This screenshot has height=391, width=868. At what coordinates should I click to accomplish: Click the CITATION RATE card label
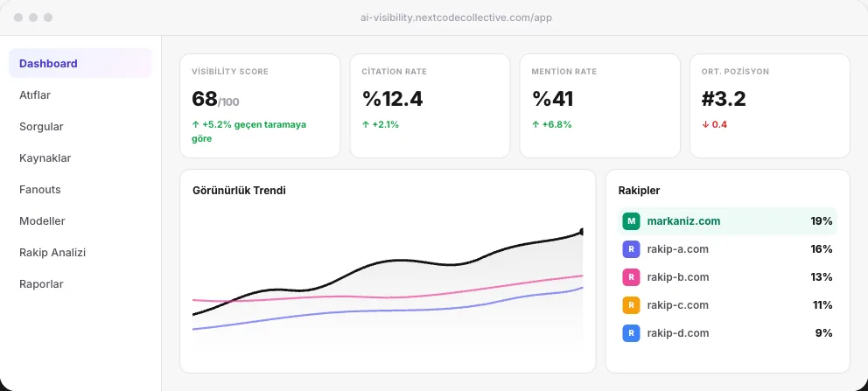point(394,72)
